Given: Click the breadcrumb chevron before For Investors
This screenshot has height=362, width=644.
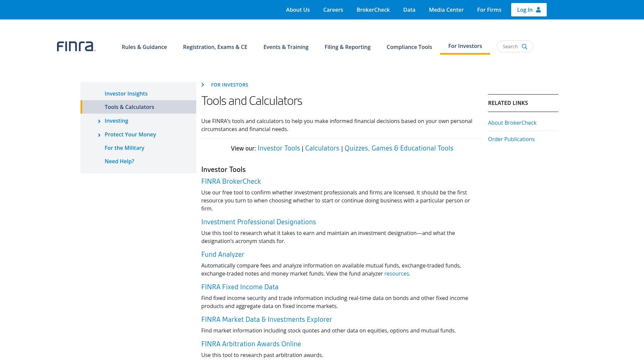Looking at the screenshot, I should pyautogui.click(x=203, y=85).
